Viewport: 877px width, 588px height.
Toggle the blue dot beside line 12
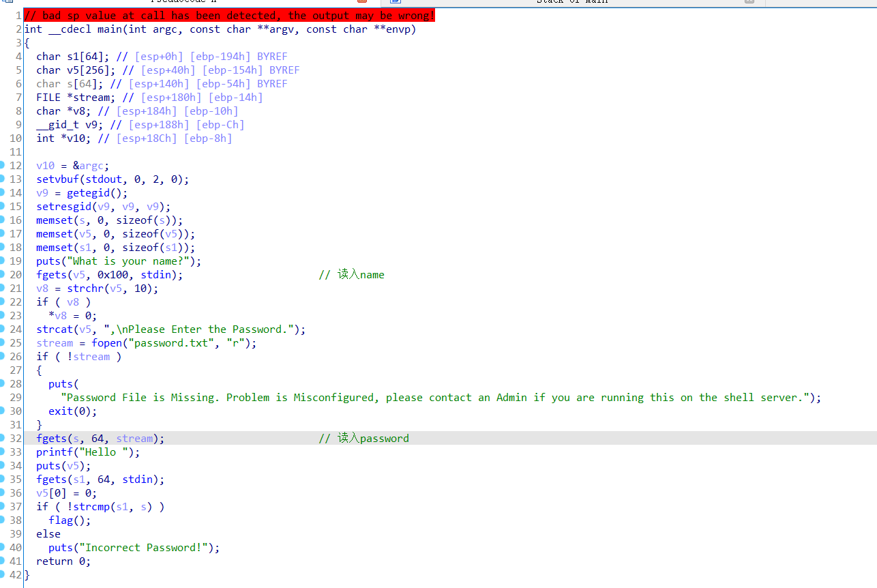pyautogui.click(x=3, y=165)
